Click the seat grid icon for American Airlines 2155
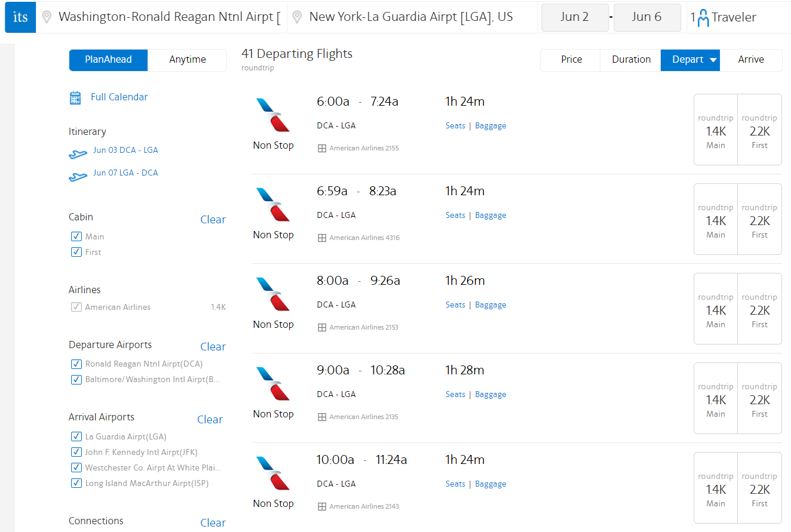 point(322,149)
